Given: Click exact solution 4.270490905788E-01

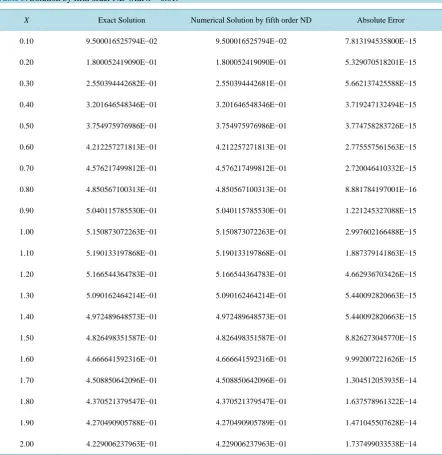Looking at the screenshot, I should coord(122,423).
